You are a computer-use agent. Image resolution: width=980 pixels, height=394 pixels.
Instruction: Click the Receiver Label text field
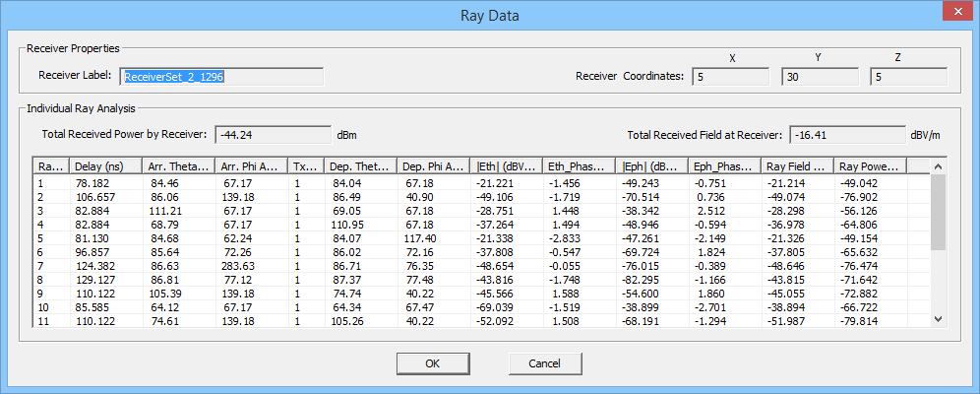click(x=222, y=76)
